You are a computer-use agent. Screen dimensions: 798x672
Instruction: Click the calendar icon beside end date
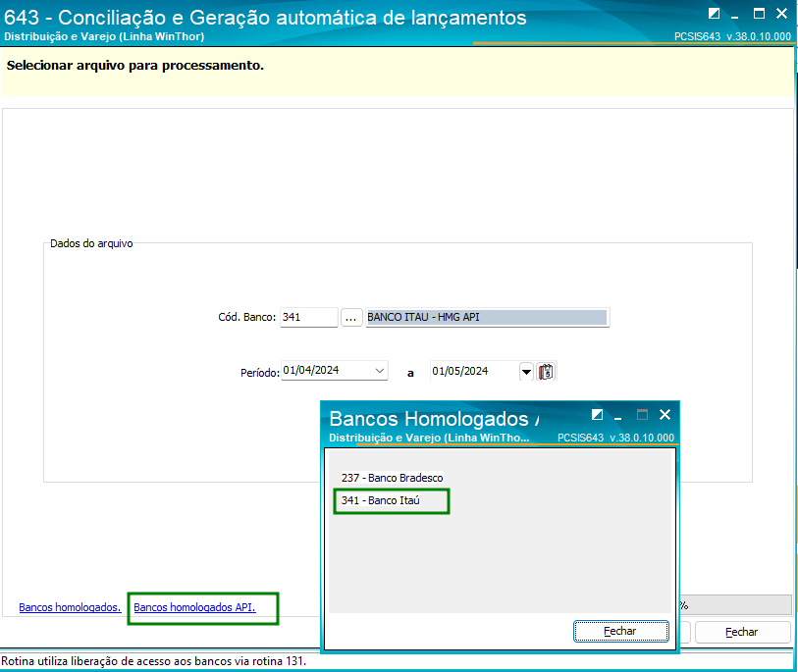[546, 372]
